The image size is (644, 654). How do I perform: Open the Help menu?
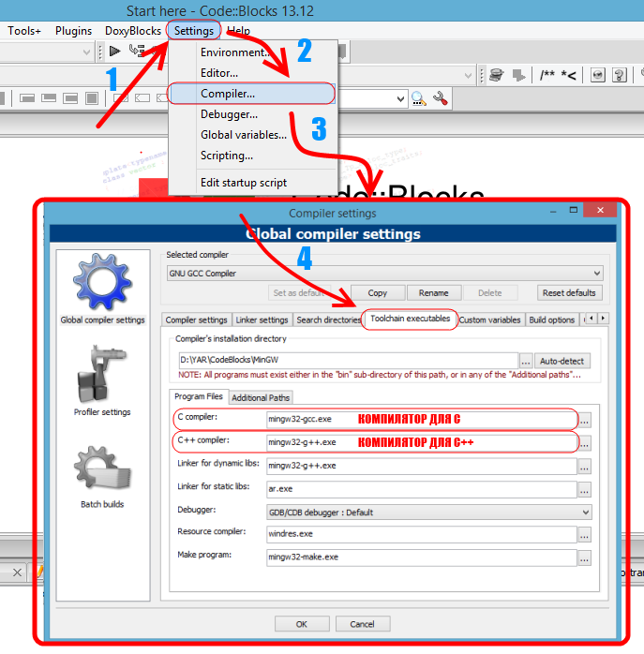[238, 30]
